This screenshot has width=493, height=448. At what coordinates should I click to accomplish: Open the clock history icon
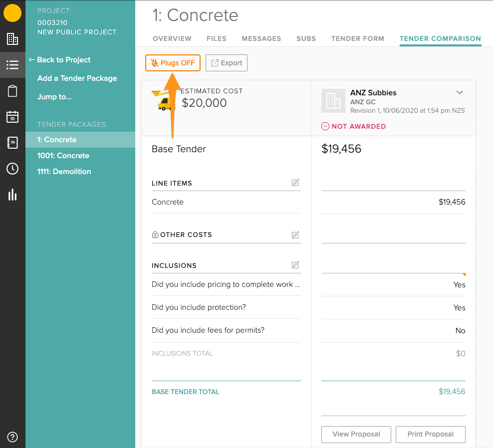[x=12, y=169]
